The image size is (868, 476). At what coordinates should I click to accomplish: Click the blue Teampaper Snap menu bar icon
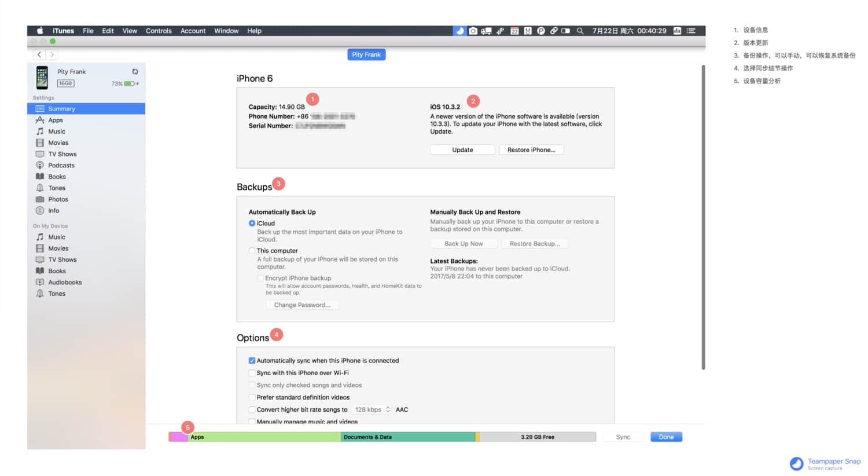point(460,31)
